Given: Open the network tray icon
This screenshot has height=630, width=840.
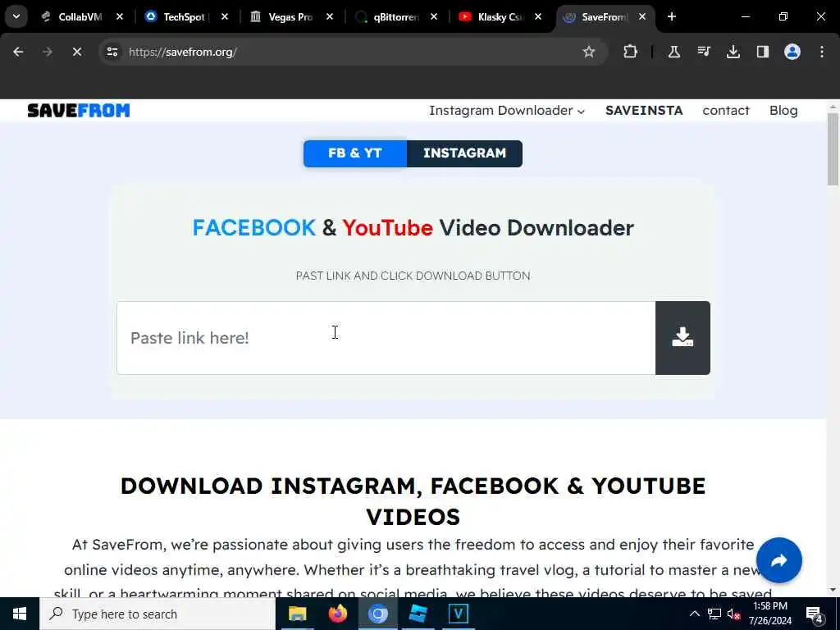Looking at the screenshot, I should point(714,614).
